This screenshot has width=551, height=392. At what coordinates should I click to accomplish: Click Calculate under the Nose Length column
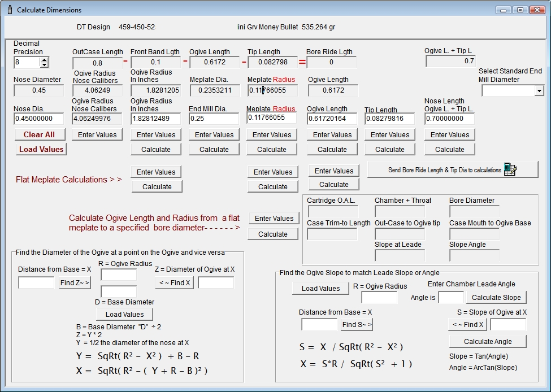(449, 149)
